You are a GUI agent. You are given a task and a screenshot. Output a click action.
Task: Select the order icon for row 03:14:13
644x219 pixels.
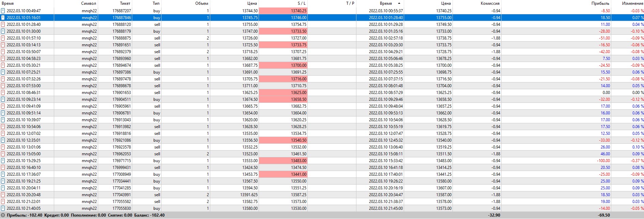[x=3, y=45]
